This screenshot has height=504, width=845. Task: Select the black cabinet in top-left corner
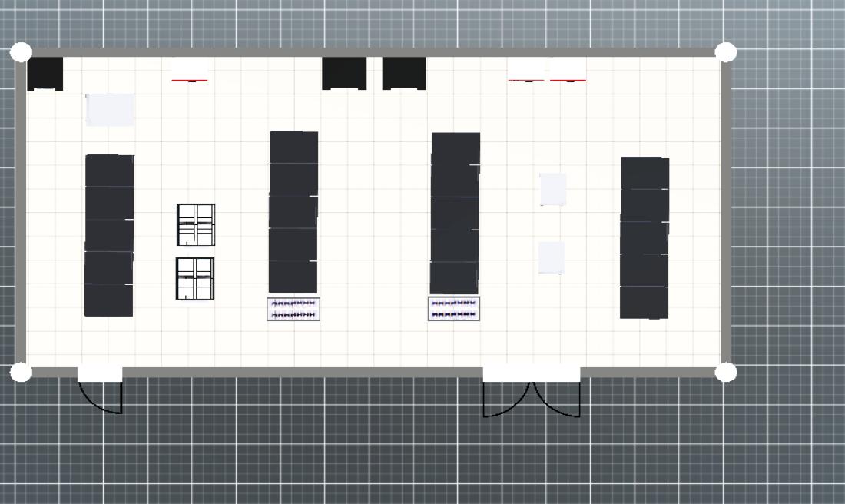pos(45,74)
